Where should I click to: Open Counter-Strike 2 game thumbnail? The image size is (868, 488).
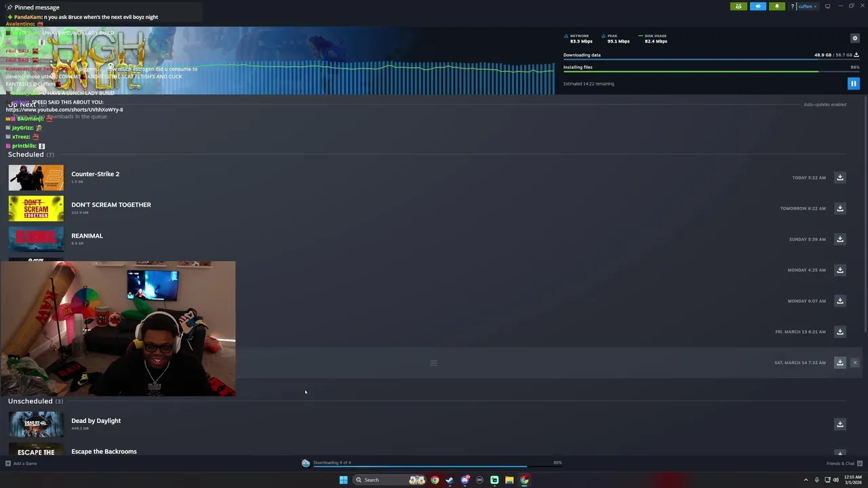coord(36,178)
